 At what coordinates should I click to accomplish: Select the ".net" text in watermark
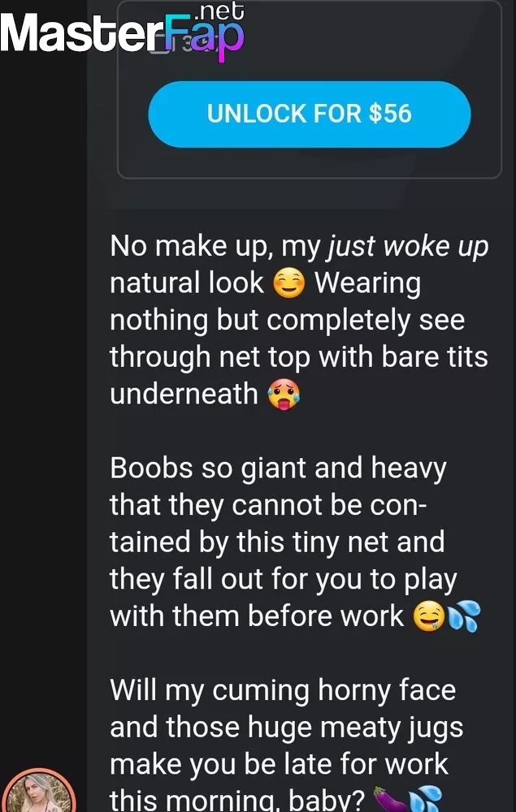(222, 11)
